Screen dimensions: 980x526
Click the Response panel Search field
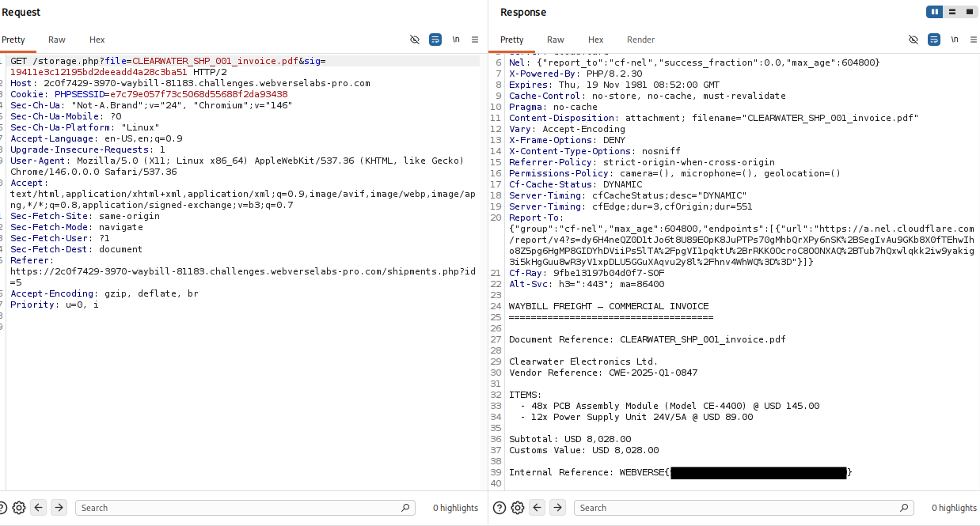coord(743,508)
